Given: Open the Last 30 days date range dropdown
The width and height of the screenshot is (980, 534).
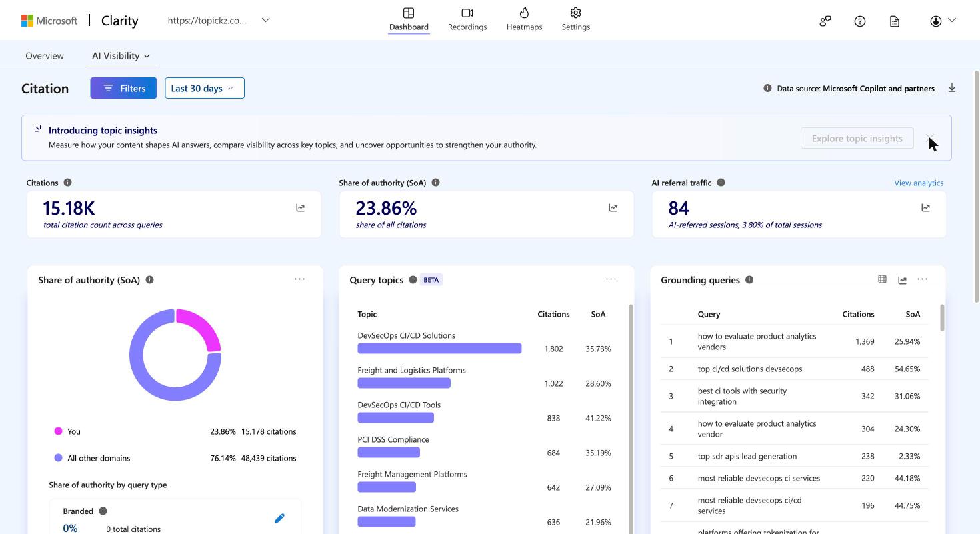Looking at the screenshot, I should click(x=205, y=88).
